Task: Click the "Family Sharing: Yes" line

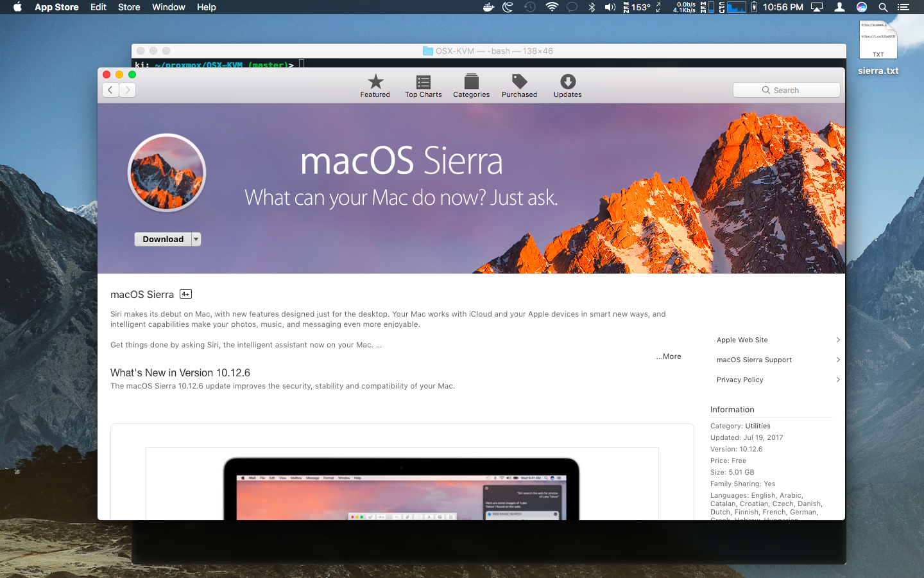Action: click(743, 484)
